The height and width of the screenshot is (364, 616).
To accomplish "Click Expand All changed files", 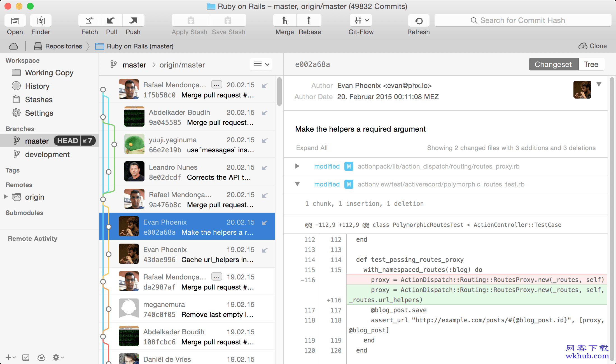I will click(x=312, y=148).
